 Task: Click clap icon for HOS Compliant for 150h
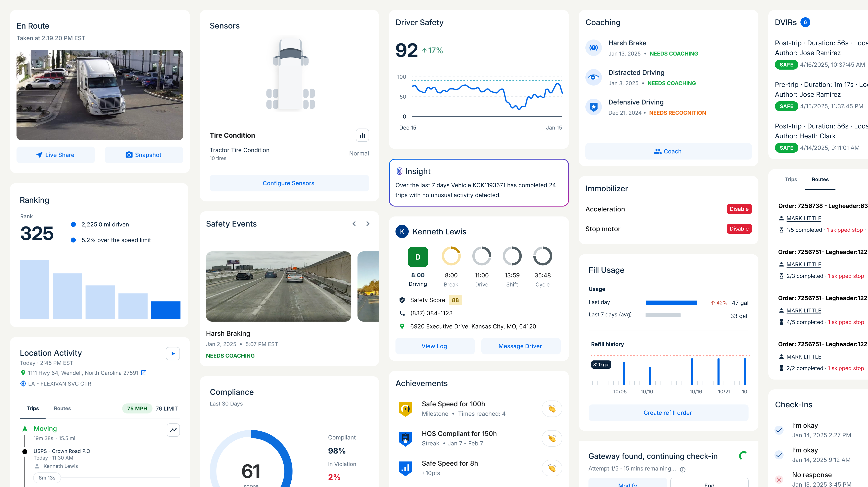552,438
